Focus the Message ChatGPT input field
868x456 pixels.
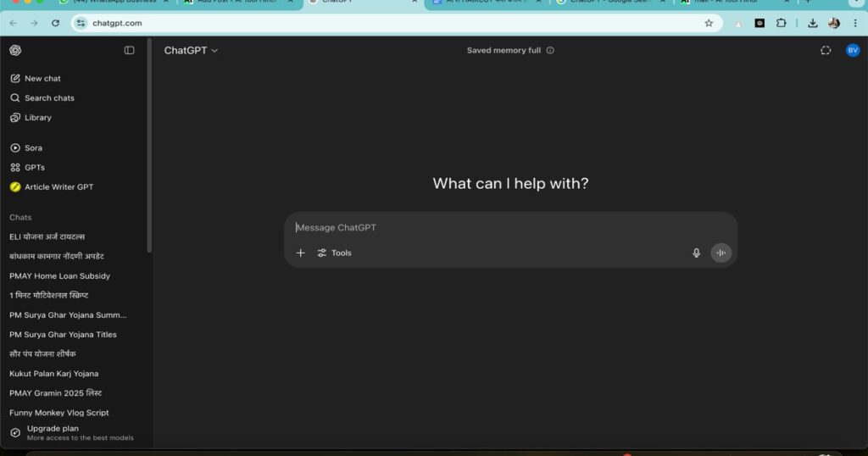(x=510, y=227)
